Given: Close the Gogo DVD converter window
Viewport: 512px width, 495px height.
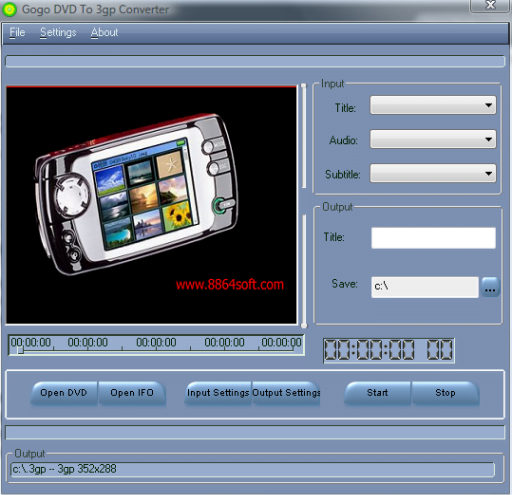Looking at the screenshot, I should pyautogui.click(x=490, y=5).
